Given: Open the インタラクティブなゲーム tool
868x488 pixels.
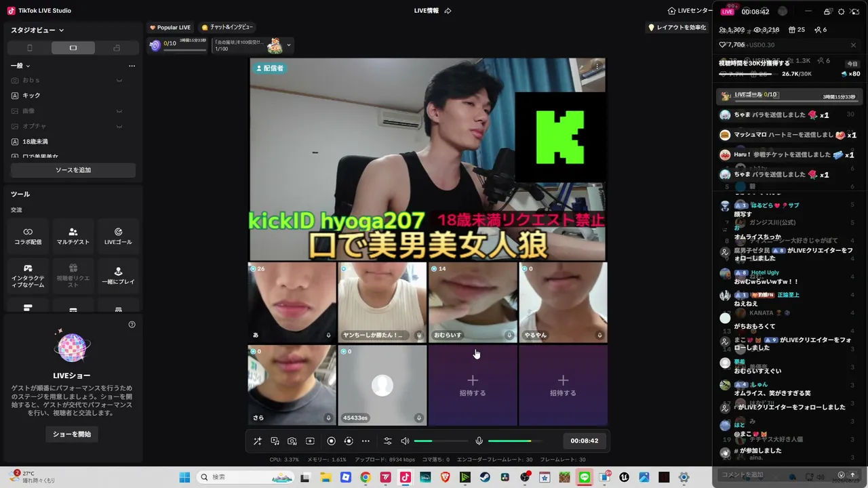Looking at the screenshot, I should (28, 276).
